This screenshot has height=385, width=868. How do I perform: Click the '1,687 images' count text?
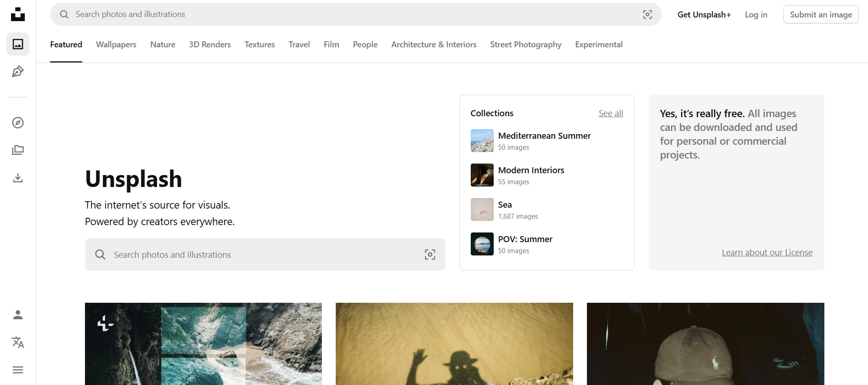pyautogui.click(x=518, y=216)
